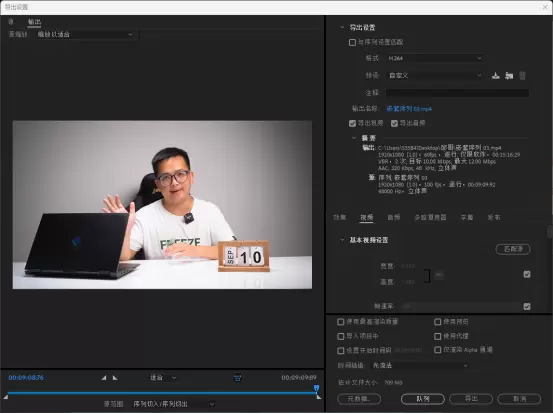
Task: Click the width-height link icon
Action: click(439, 274)
